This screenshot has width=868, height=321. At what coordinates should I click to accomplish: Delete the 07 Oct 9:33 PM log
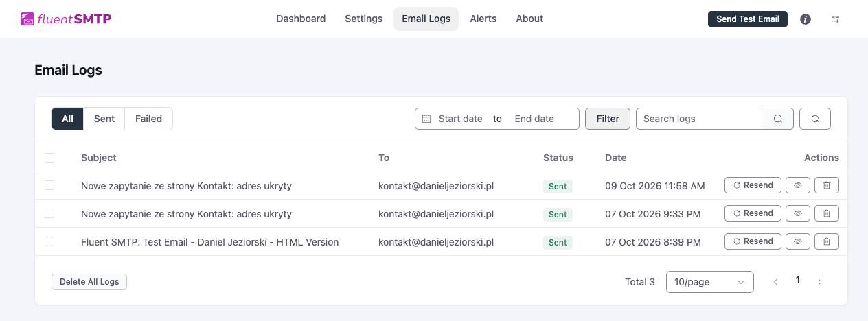pyautogui.click(x=827, y=213)
